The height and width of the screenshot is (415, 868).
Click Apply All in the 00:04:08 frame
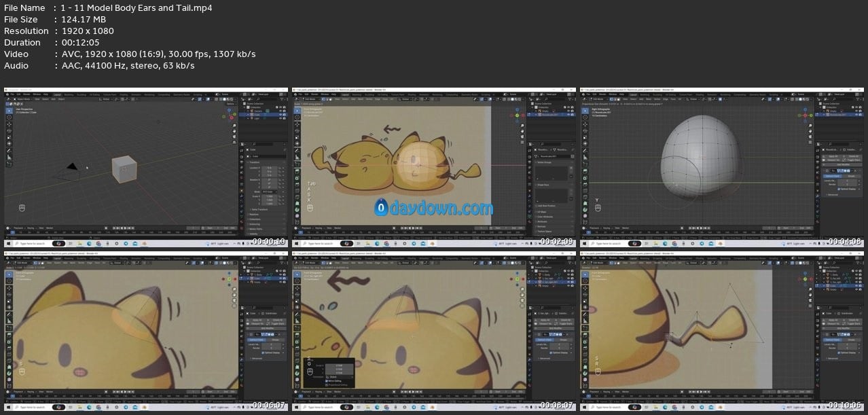[x=831, y=157]
